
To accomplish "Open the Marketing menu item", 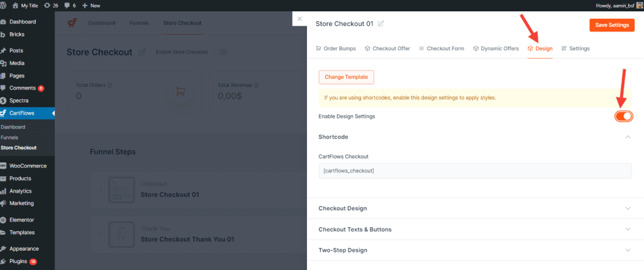I will [21, 203].
